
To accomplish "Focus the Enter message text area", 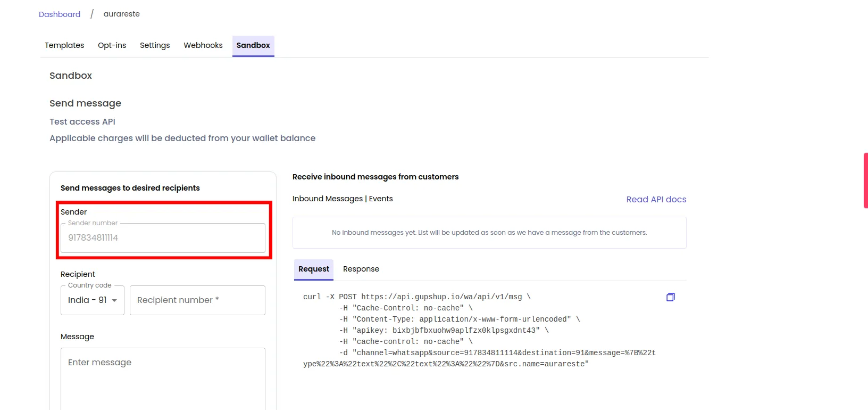I will 163,379.
